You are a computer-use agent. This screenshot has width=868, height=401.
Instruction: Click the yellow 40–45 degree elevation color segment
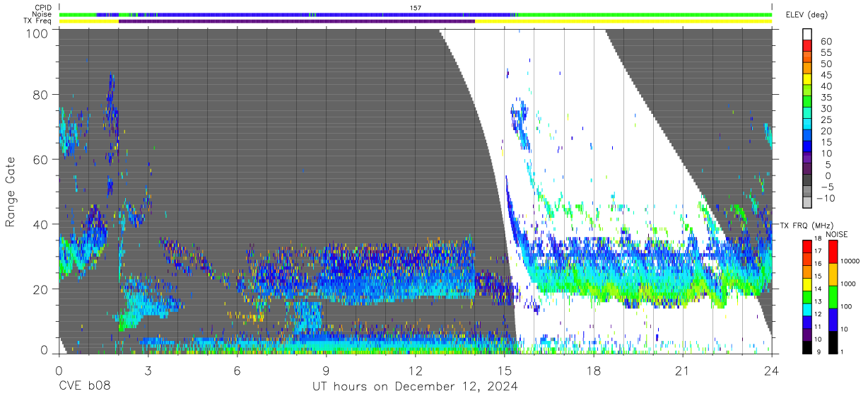[x=807, y=79]
